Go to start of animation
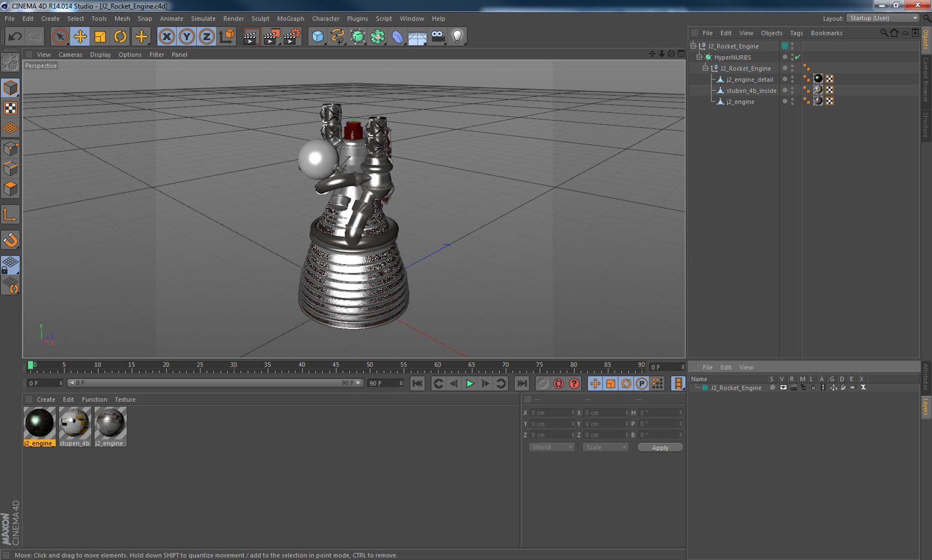Screen dimensions: 932x560 pyautogui.click(x=417, y=383)
